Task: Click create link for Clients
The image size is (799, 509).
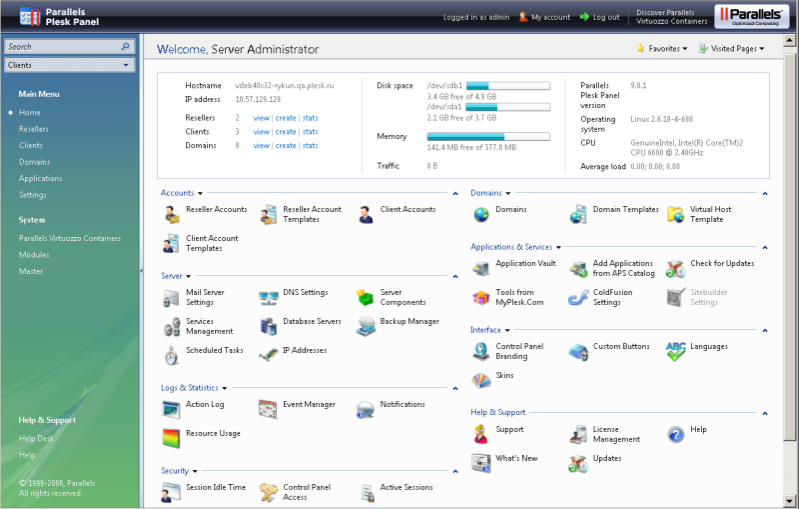Action: 285,131
